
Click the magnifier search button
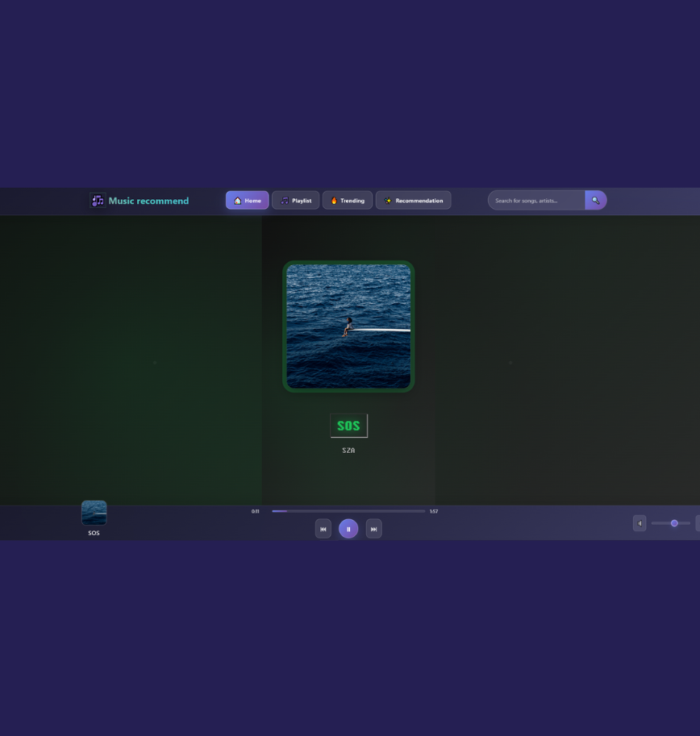pos(596,201)
